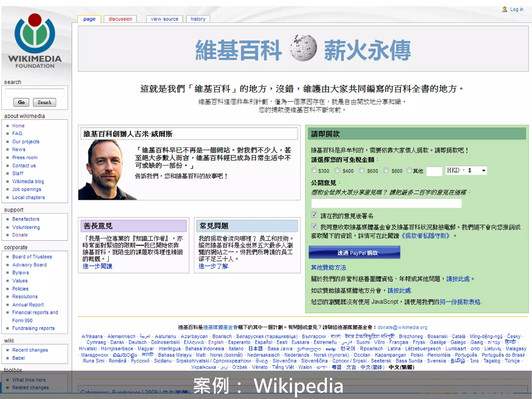Screen dimensions: 532x399
Task: Open the Job openings link
Action: [26, 189]
